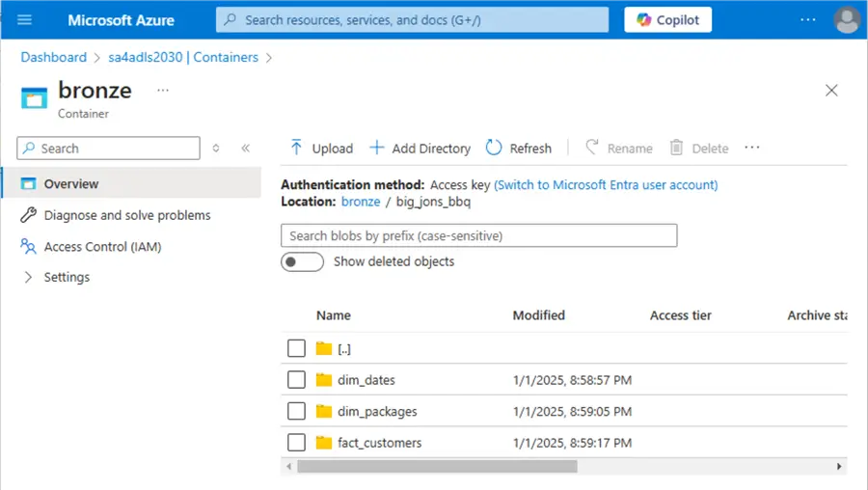
Task: Sort by the Access tier column header
Action: point(680,315)
